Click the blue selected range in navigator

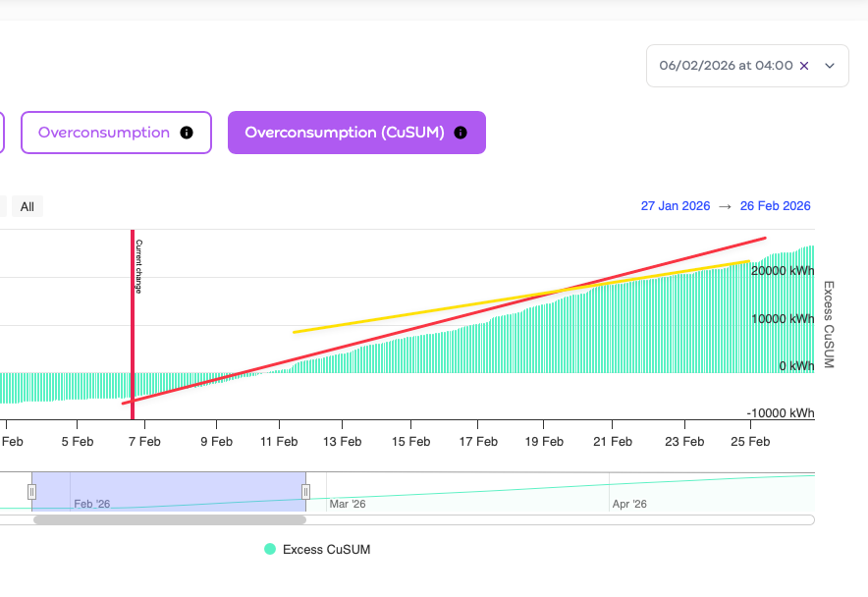[169, 492]
